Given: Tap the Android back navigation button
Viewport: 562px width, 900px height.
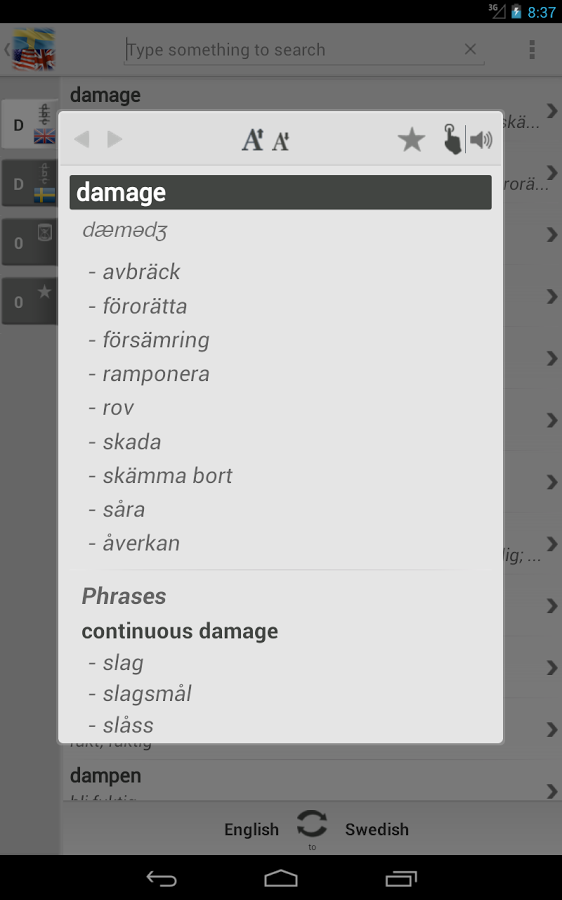Looking at the screenshot, I should point(161,878).
